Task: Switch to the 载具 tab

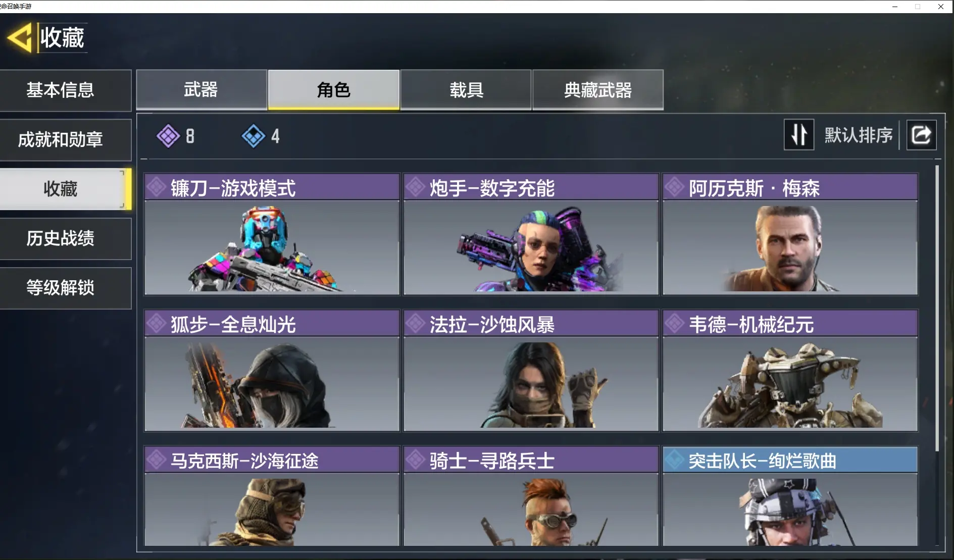Action: (466, 90)
